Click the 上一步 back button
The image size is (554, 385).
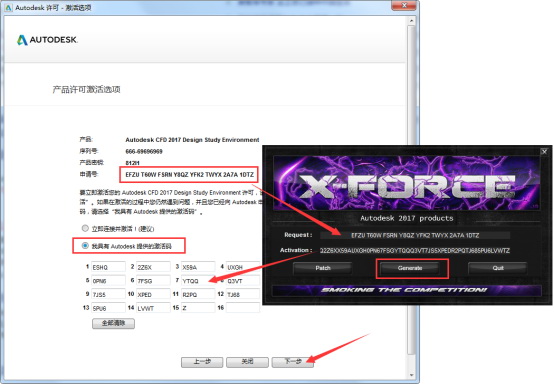pos(202,362)
